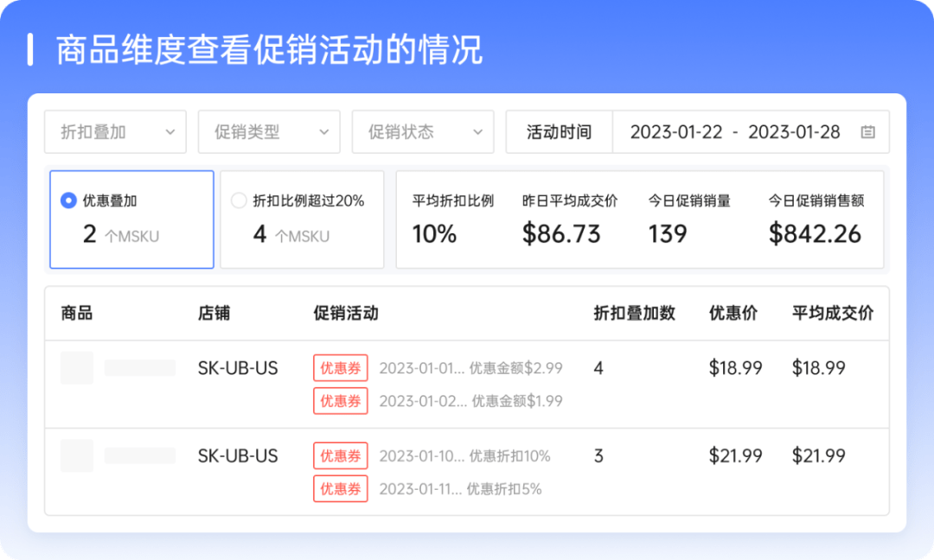The image size is (934, 560).
Task: Click first row product thumbnail placeholder
Action: pyautogui.click(x=77, y=368)
